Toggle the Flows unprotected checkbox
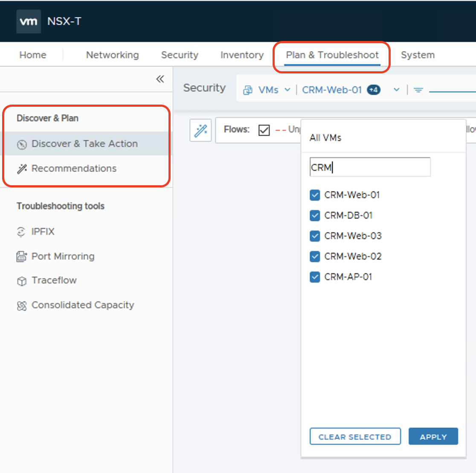 [264, 130]
